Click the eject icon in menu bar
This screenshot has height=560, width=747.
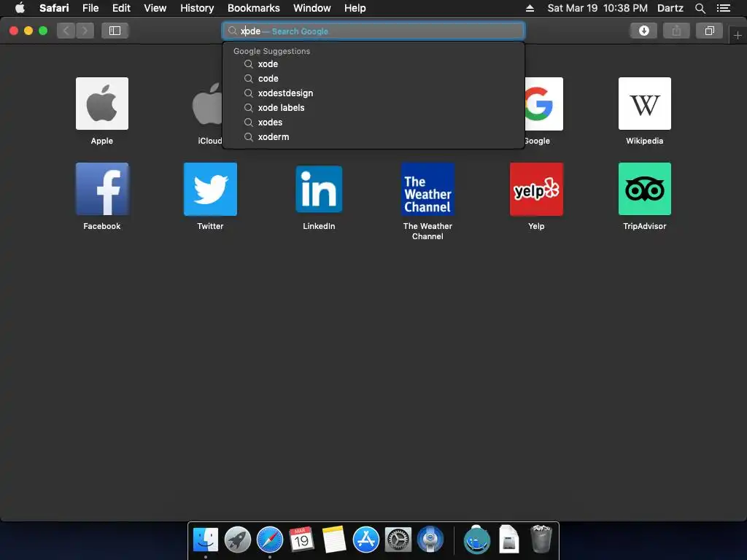pos(530,8)
